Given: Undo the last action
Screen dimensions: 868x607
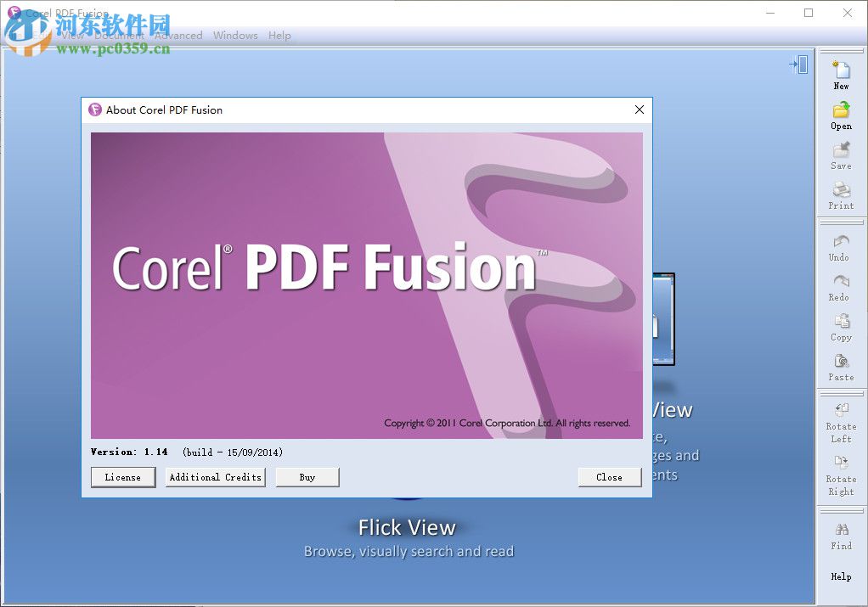Looking at the screenshot, I should click(x=840, y=247).
